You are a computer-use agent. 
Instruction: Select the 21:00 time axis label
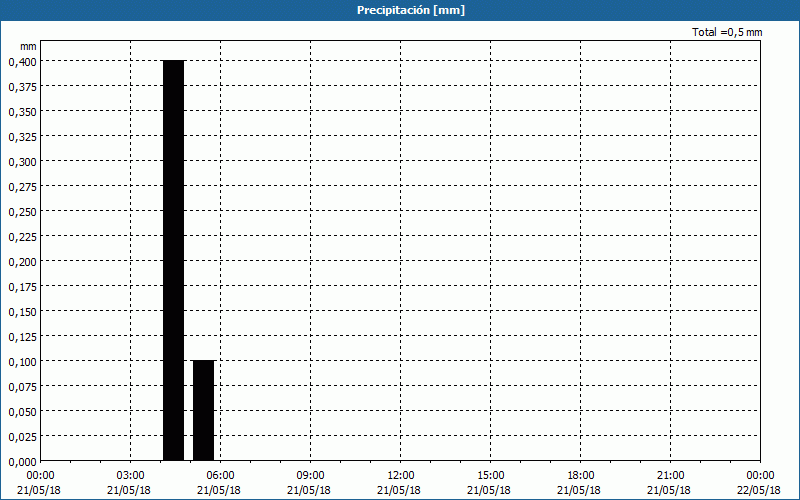[x=670, y=475]
